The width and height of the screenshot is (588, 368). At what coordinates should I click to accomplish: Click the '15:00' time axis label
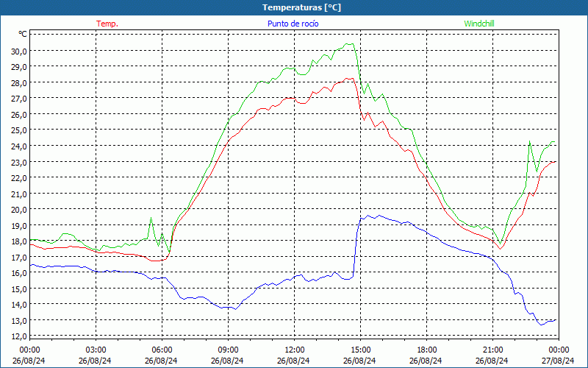pos(360,350)
